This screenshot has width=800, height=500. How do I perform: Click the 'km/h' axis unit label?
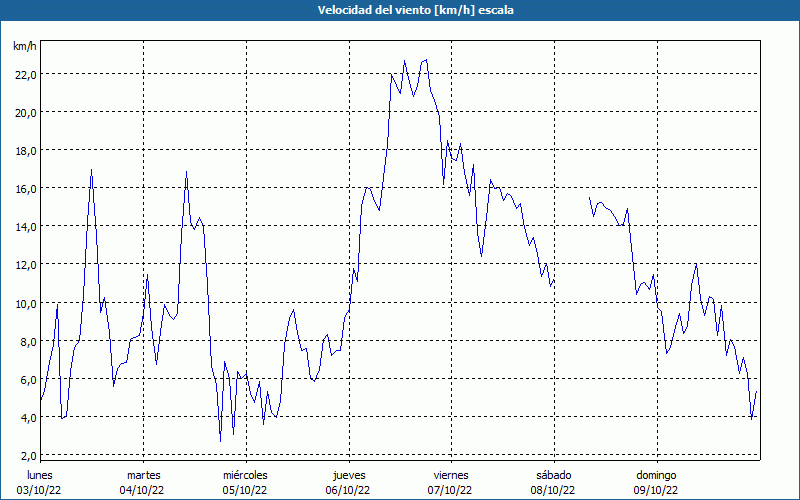(25, 46)
